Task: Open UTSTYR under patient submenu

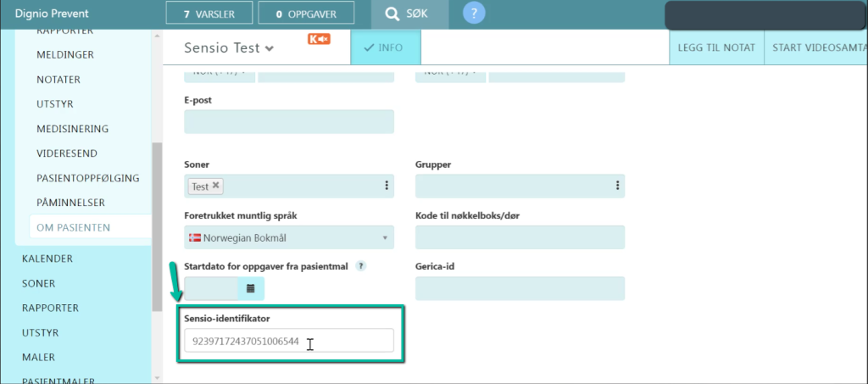Action: tap(55, 104)
